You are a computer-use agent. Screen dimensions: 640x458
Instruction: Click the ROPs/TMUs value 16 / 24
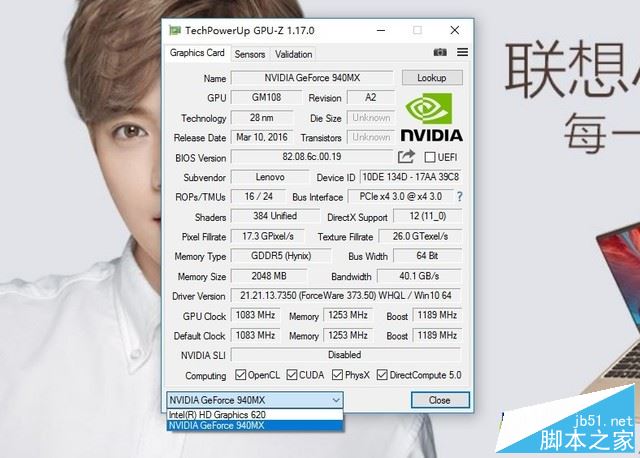click(259, 196)
